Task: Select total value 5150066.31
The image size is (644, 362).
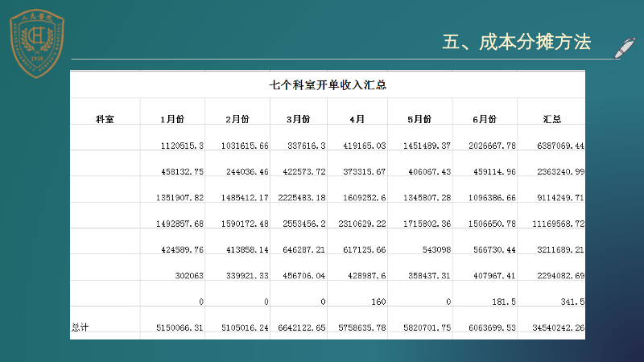Action: (180, 327)
